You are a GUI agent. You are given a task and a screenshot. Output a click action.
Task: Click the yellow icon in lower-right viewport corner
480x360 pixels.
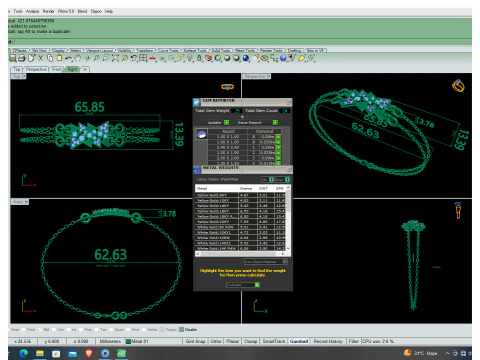458,210
